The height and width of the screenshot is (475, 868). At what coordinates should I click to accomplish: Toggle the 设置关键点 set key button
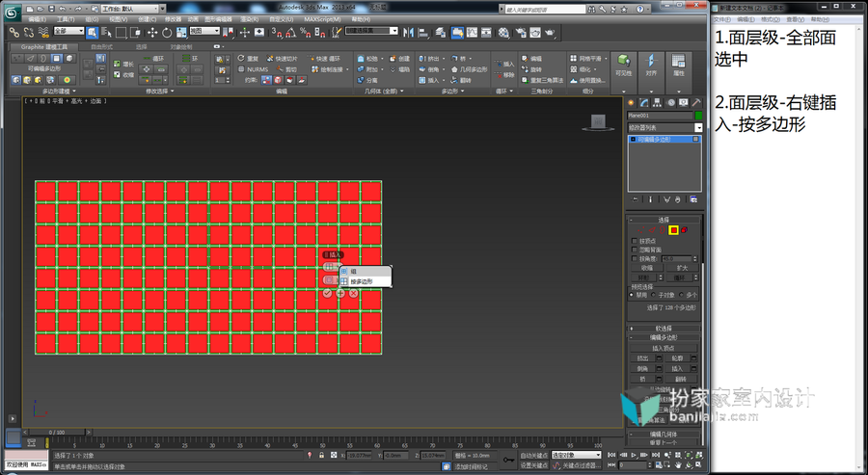point(533,465)
